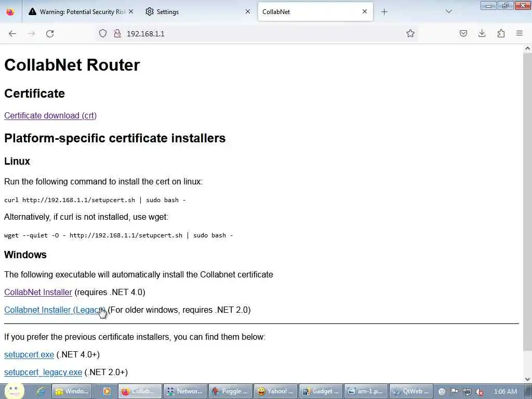Click the address bar showing 192.168.1.1

coord(257,34)
